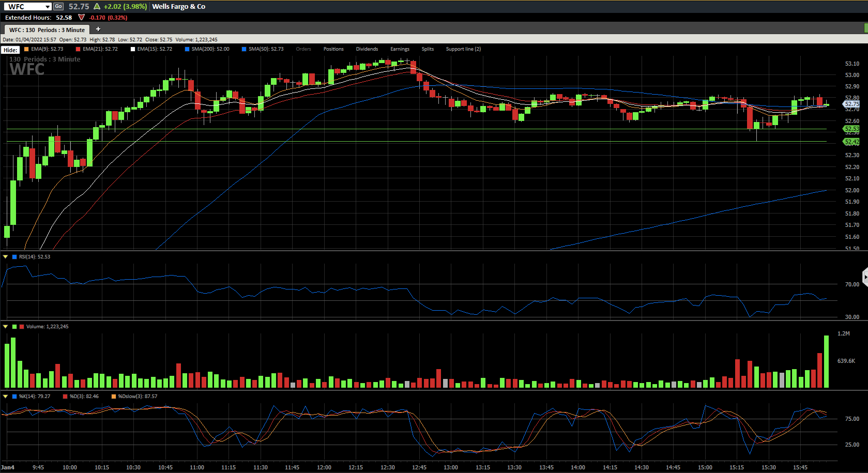The width and height of the screenshot is (868, 473).
Task: Click the red Volume color swatch
Action: click(22, 327)
